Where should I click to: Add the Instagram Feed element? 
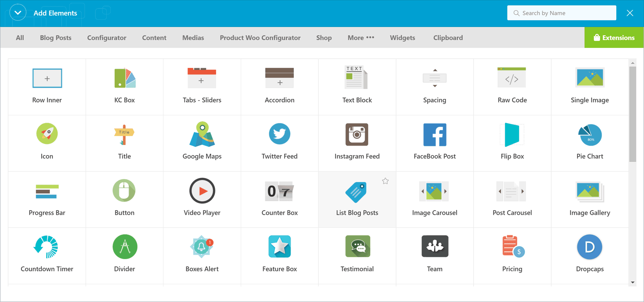(357, 143)
